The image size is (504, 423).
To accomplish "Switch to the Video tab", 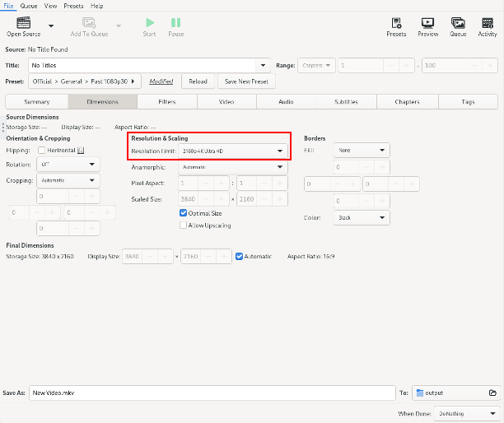I will (x=226, y=102).
